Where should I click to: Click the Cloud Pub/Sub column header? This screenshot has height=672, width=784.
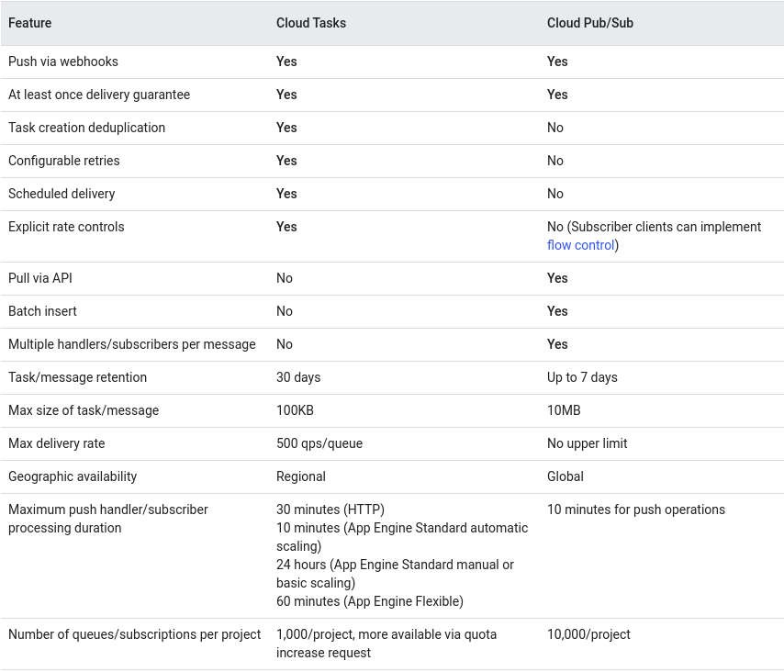(590, 23)
